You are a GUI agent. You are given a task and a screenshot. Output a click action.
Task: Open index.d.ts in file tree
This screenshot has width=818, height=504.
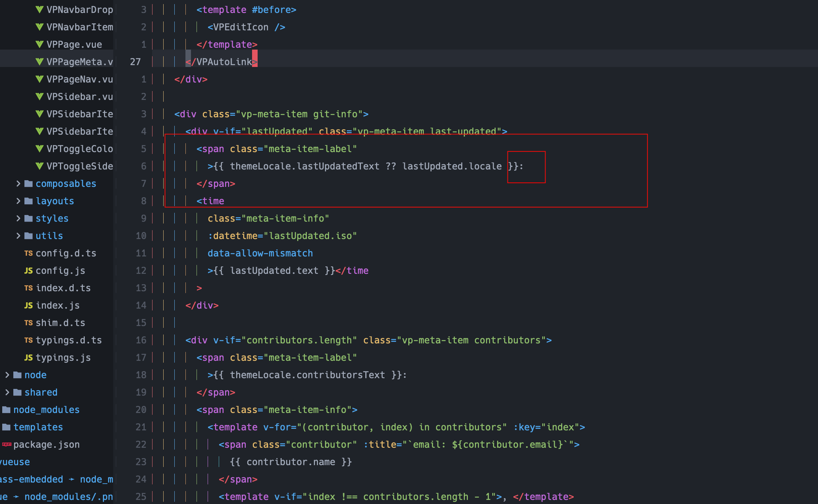coord(63,288)
